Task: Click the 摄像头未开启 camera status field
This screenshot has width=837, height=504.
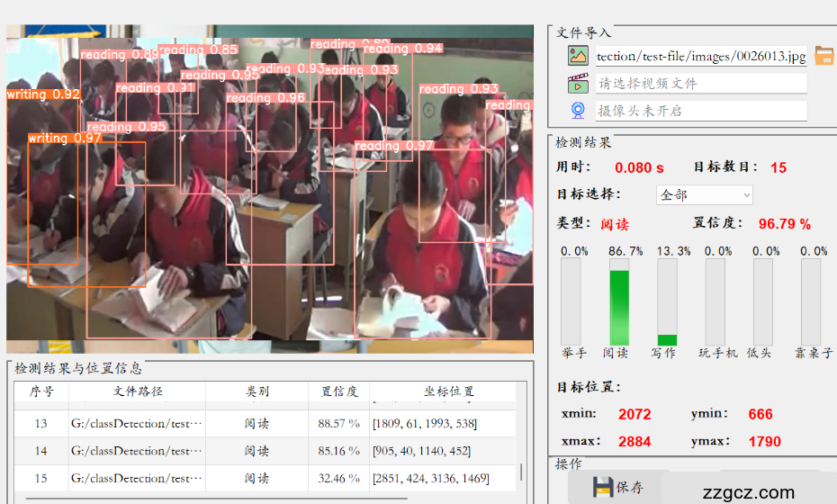Action: (x=701, y=111)
